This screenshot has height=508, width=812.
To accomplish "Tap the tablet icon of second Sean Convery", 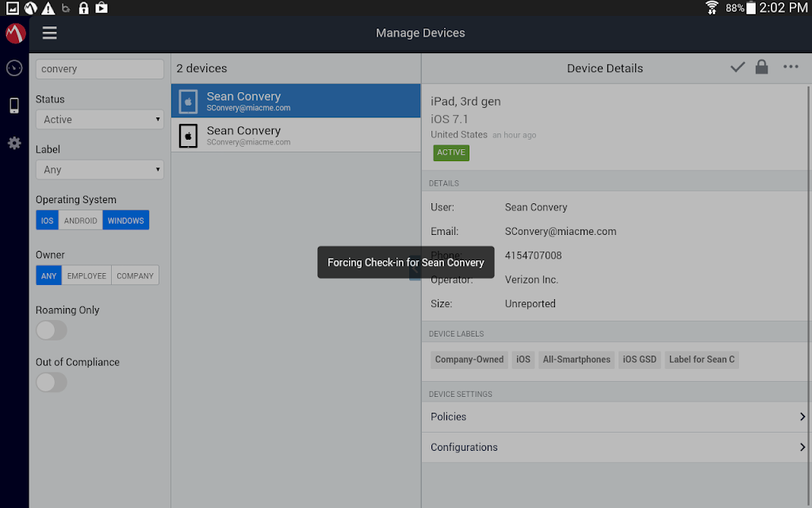I will point(189,136).
